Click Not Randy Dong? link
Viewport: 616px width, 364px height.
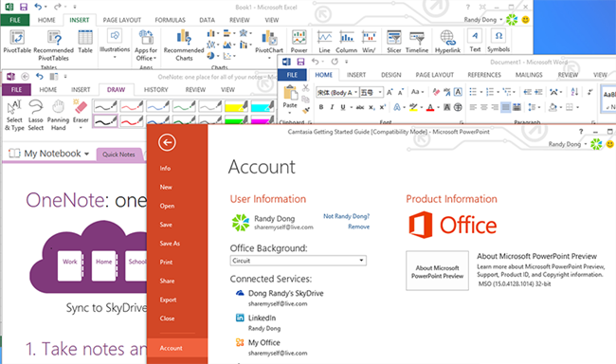346,216
